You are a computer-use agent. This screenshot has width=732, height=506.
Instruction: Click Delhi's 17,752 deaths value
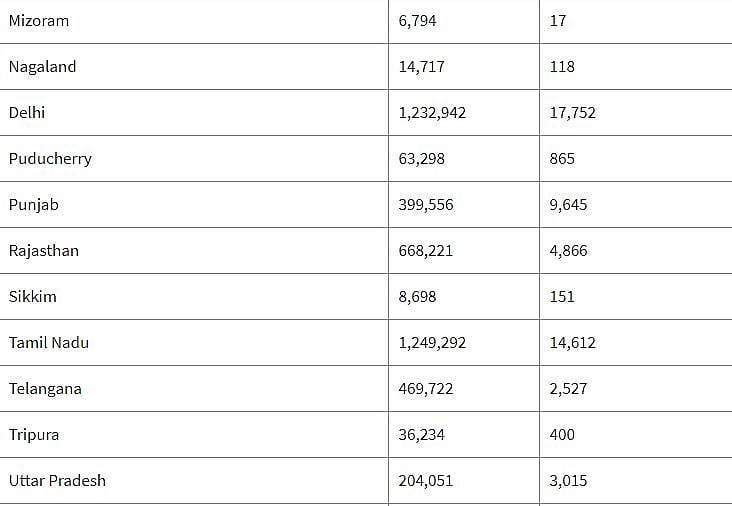573,113
